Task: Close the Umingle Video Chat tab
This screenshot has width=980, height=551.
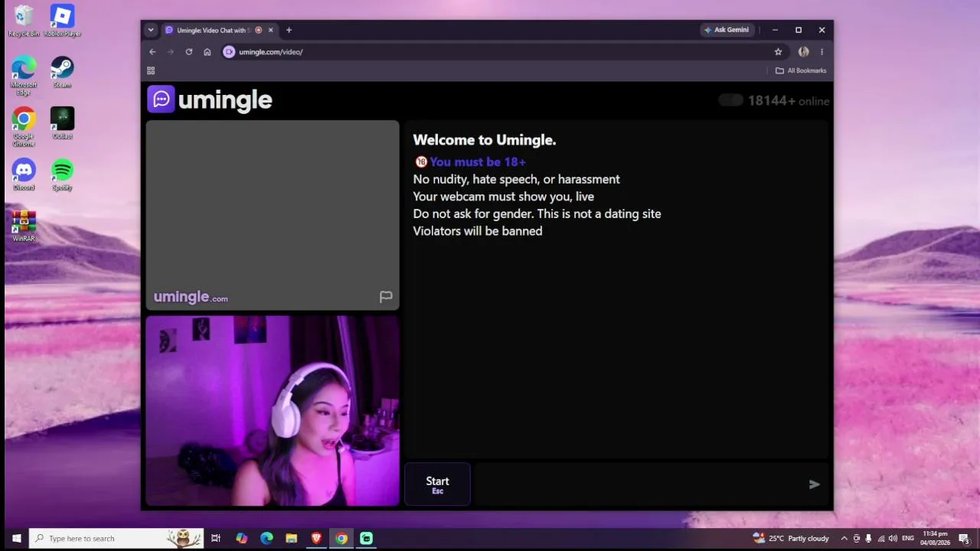Action: tap(270, 31)
